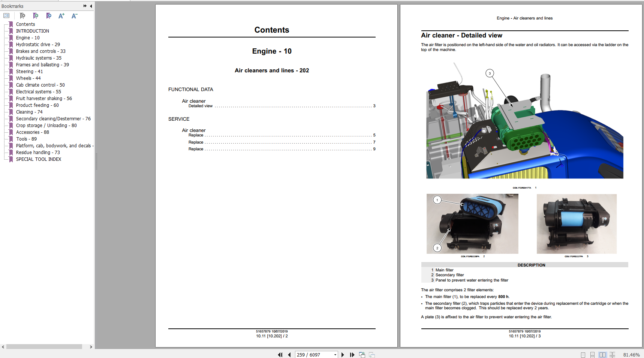Open the INTRODUCTION bookmark
Screen dimensions: 644x358
click(x=33, y=31)
